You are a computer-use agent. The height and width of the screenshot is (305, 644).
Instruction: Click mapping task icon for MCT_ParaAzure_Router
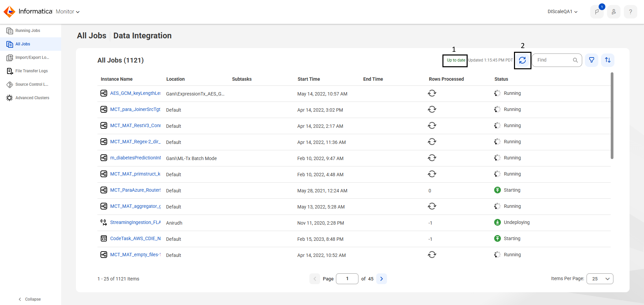pyautogui.click(x=104, y=190)
